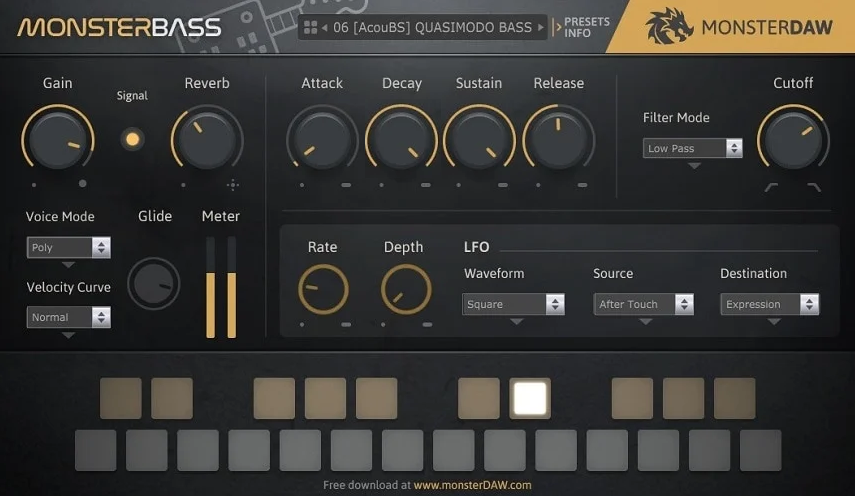Viewport: 855px width, 496px height.
Task: Click the dash marker under Decay knob
Action: 425,185
